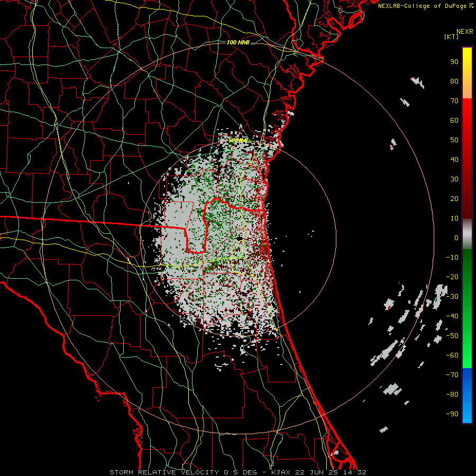Click the 50 value on velocity scale
Image resolution: width=476 pixels, height=476 pixels.
coord(454,140)
